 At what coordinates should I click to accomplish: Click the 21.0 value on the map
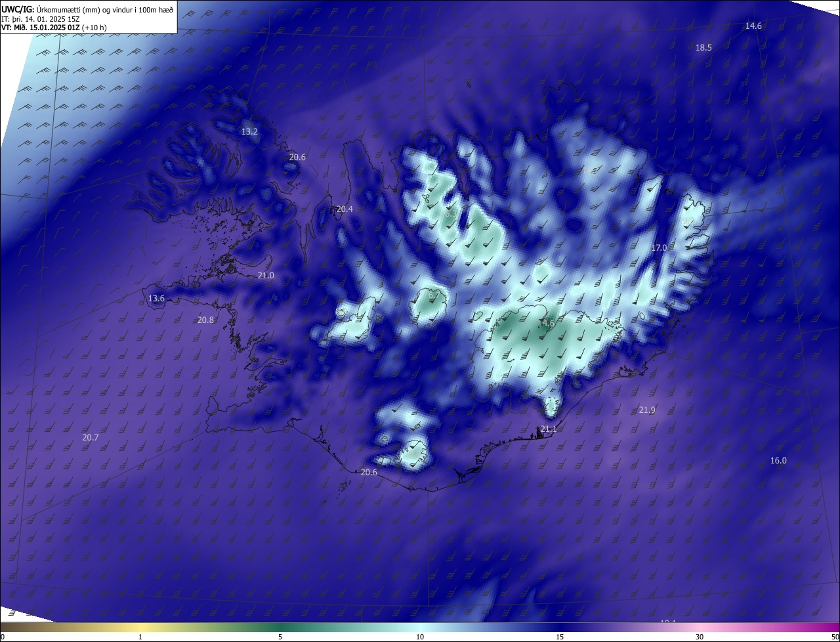click(x=266, y=276)
